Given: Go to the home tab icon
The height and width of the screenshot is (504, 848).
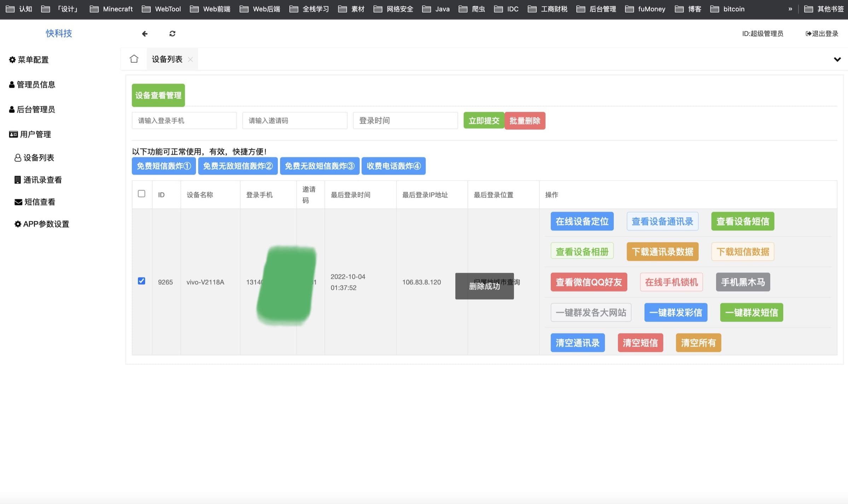Looking at the screenshot, I should 134,59.
